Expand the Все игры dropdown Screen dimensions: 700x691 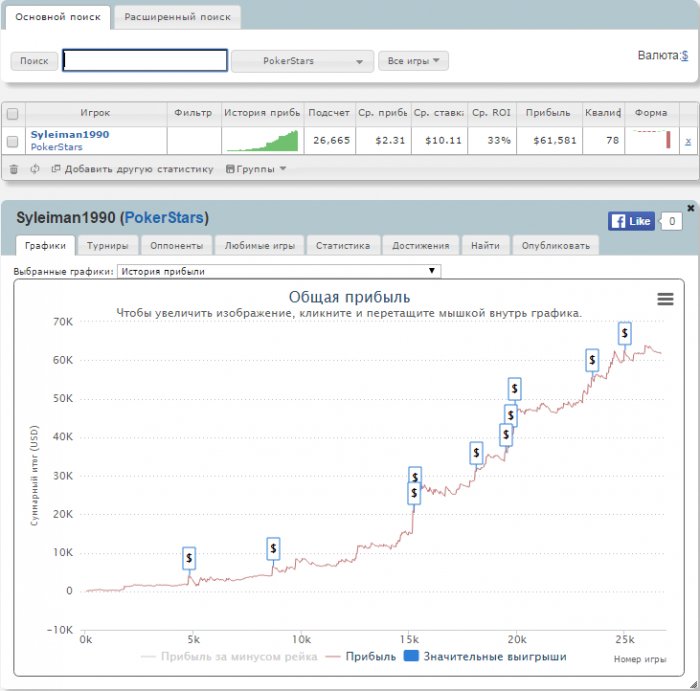tap(413, 61)
